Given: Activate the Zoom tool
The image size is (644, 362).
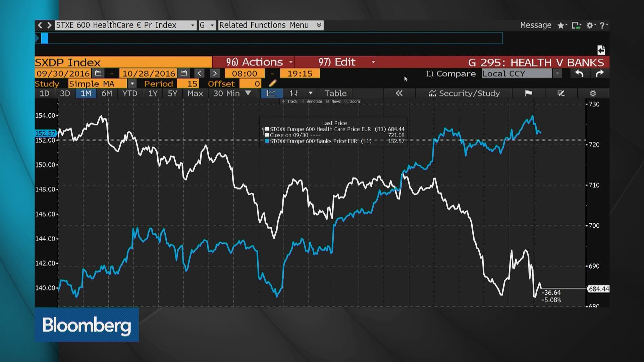Looking at the screenshot, I should 352,102.
